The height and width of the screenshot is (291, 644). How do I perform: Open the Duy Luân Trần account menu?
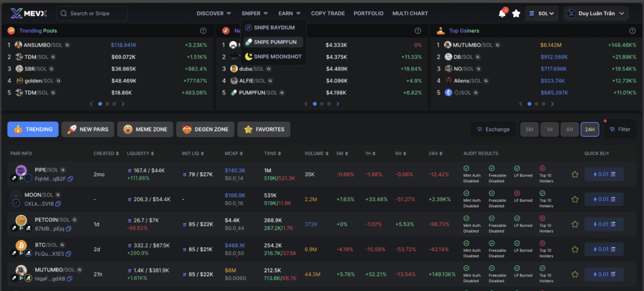pos(596,14)
